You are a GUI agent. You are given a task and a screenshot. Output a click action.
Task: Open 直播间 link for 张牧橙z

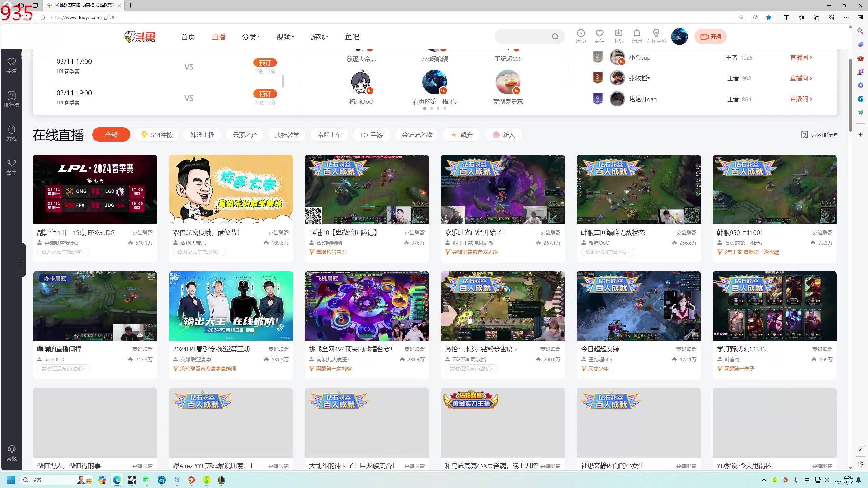coord(801,78)
